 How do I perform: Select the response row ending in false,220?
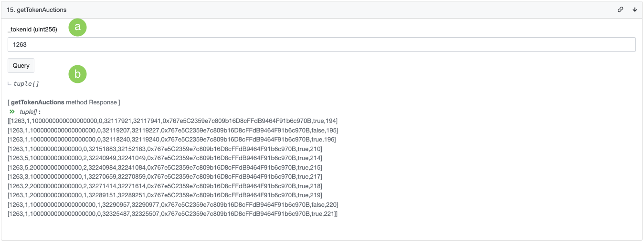tap(173, 204)
